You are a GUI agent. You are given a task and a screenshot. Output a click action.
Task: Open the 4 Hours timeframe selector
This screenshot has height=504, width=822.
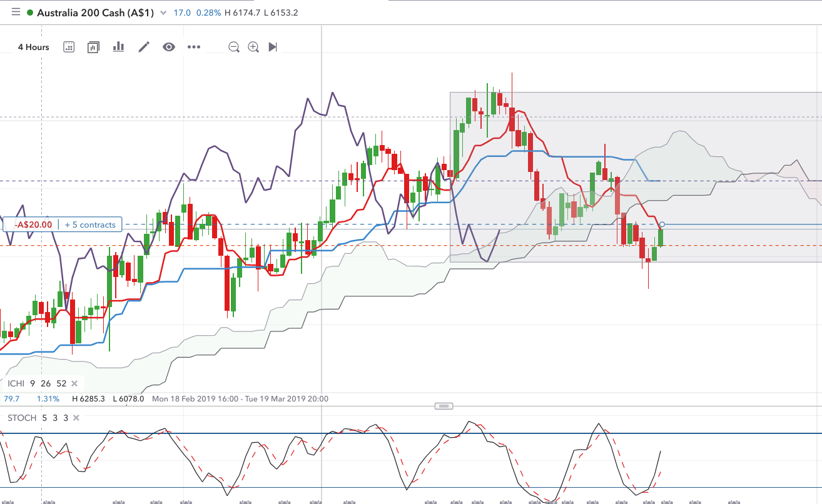[x=33, y=47]
